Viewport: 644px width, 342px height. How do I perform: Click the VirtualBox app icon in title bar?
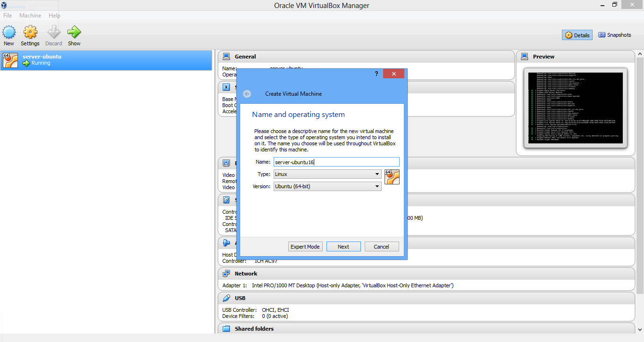point(5,5)
